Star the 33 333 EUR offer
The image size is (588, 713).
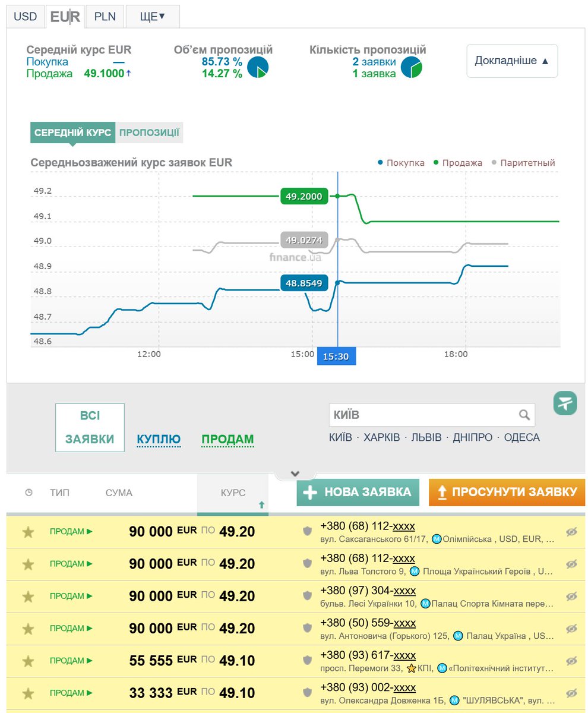click(28, 693)
